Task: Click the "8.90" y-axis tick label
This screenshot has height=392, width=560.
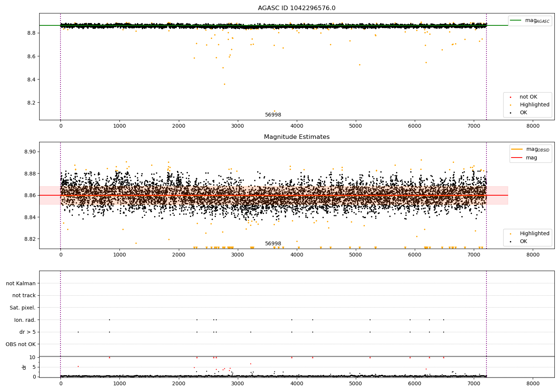Action: (30, 152)
